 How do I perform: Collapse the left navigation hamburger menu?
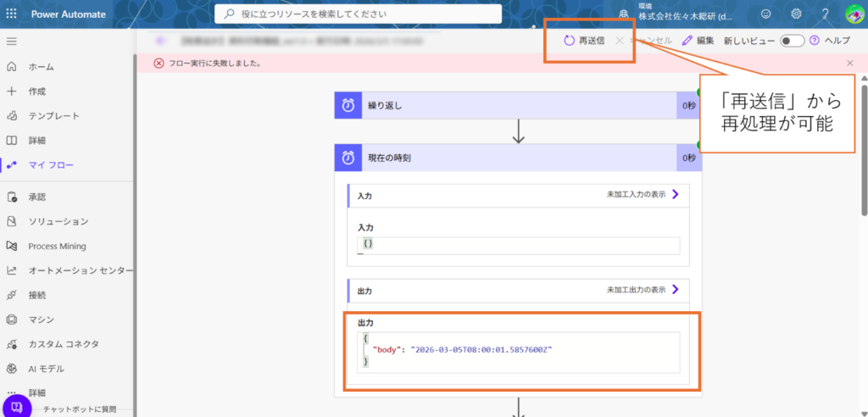click(12, 42)
